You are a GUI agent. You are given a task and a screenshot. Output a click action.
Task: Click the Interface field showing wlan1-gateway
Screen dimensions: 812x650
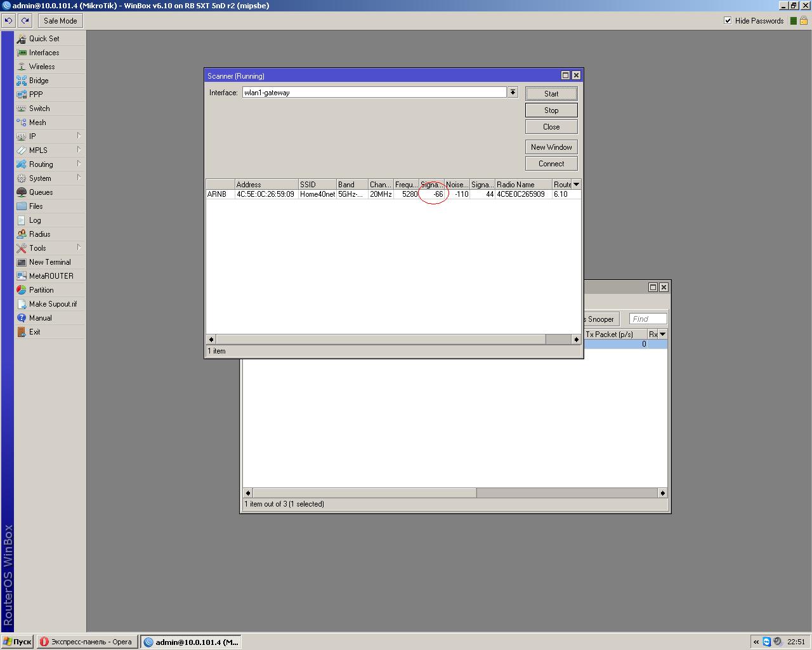point(374,93)
